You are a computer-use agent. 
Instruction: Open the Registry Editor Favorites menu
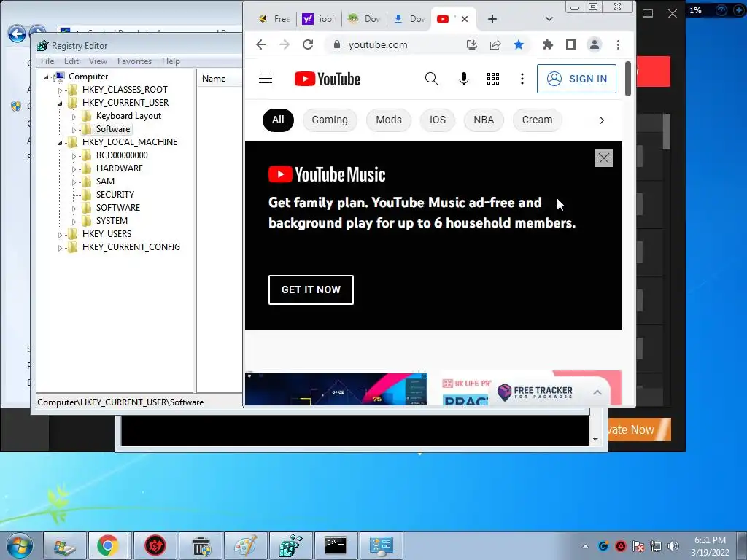pos(134,61)
